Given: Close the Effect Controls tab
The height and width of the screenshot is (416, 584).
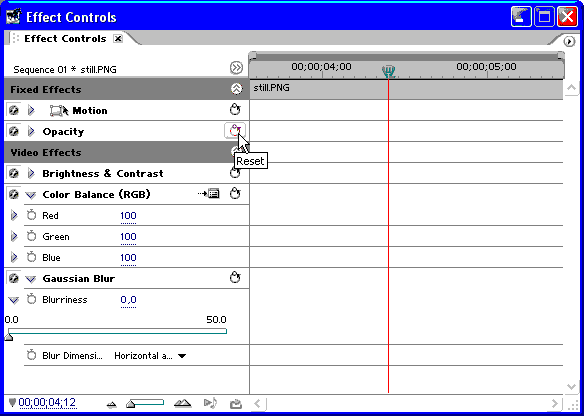Looking at the screenshot, I should point(118,39).
